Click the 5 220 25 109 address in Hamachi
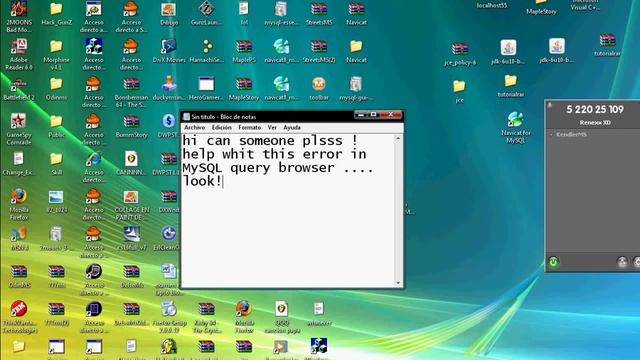640x360 pixels. (x=595, y=109)
